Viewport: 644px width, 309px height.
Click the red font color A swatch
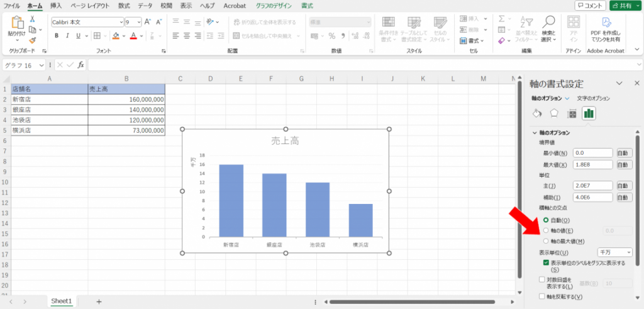[x=133, y=36]
